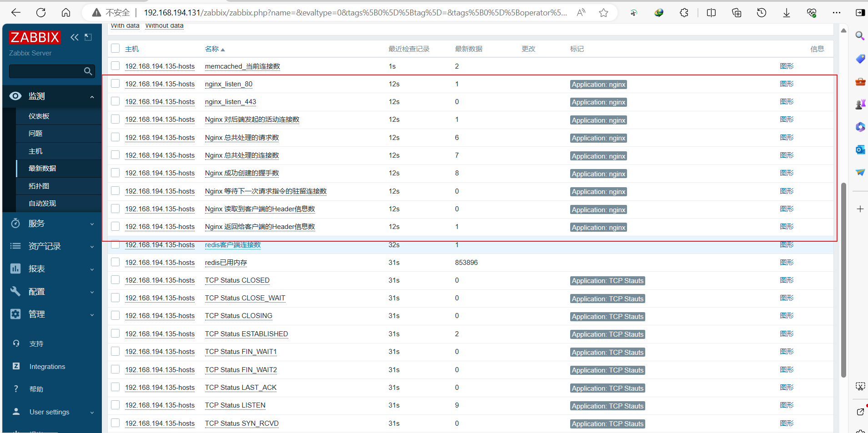Image resolution: width=868 pixels, height=433 pixels.
Task: Tick the select-all checkbox in table header
Action: click(x=115, y=48)
